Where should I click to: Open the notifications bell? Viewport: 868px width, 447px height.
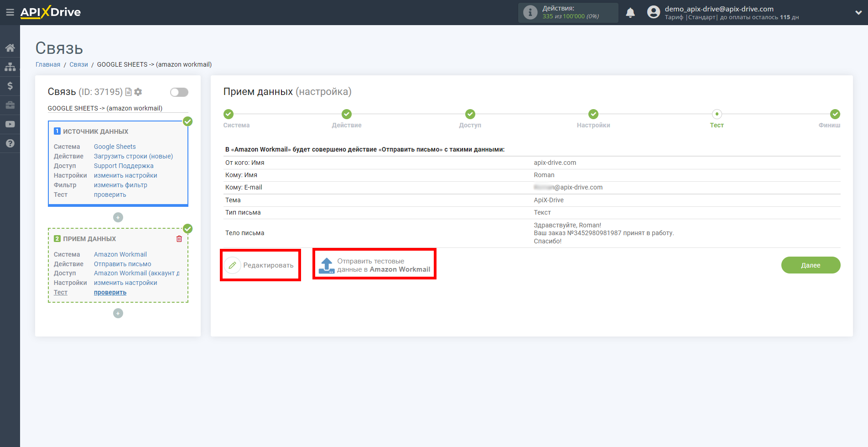(630, 13)
